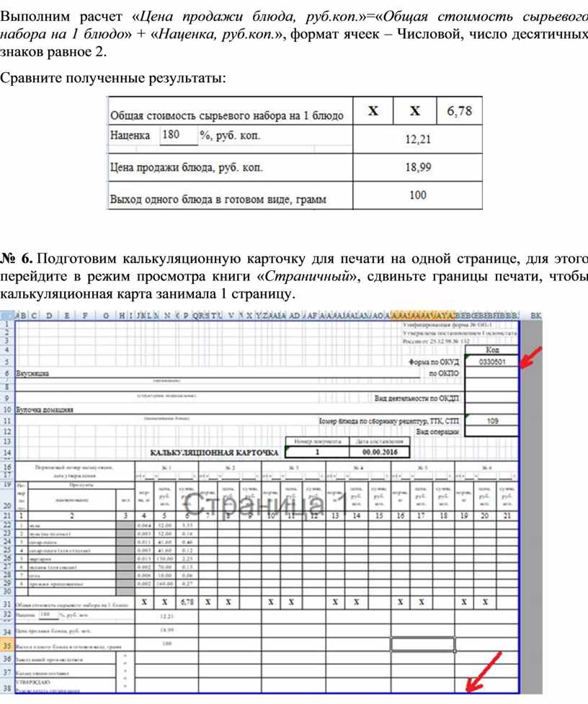Viewport: 588px width, 704px height.
Task: Click document number cell '1' beside title
Action: [x=317, y=452]
